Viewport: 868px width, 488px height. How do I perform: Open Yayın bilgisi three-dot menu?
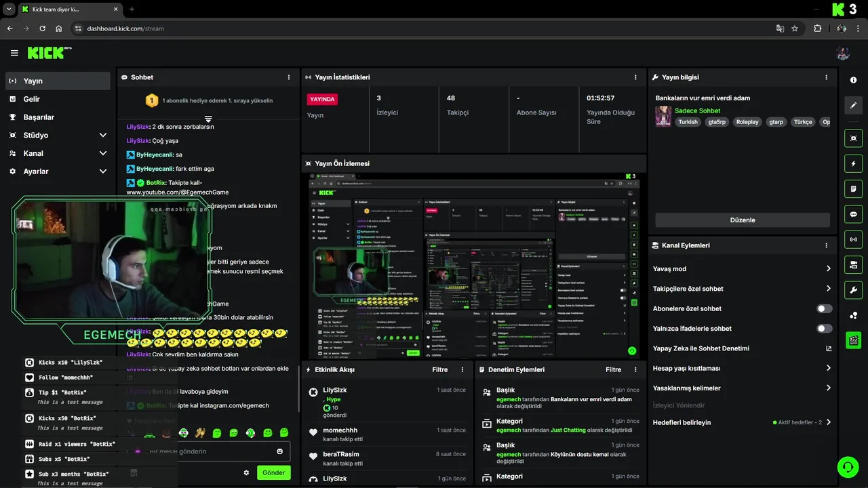click(826, 77)
